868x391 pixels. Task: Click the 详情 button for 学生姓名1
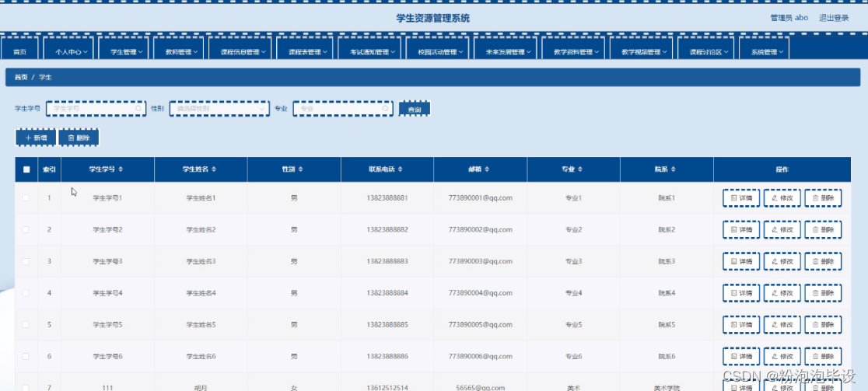[x=740, y=198]
